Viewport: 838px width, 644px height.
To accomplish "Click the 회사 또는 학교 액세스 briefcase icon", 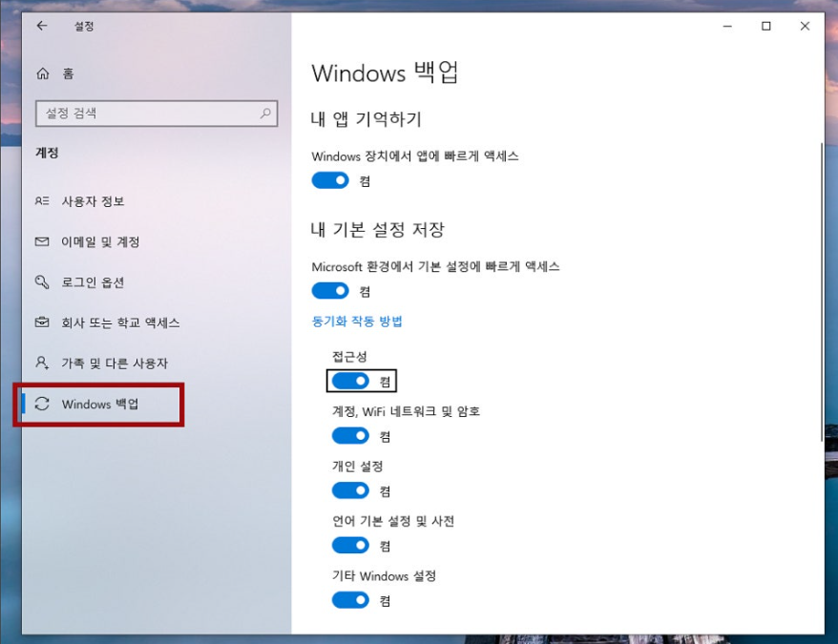I will pos(42,322).
